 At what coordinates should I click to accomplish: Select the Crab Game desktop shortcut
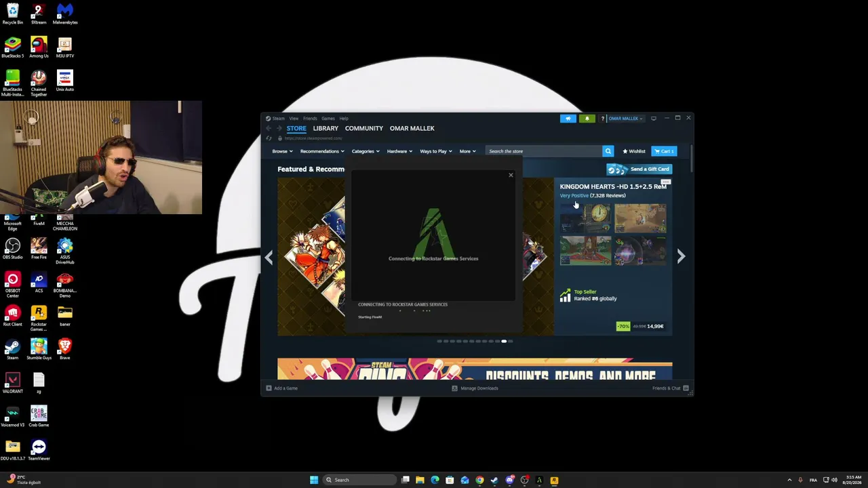pyautogui.click(x=39, y=417)
